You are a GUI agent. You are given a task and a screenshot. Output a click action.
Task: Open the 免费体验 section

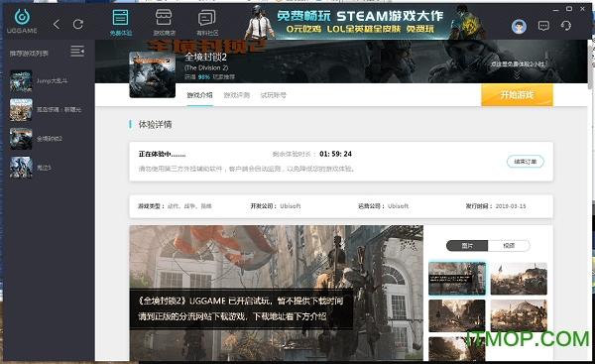[121, 23]
